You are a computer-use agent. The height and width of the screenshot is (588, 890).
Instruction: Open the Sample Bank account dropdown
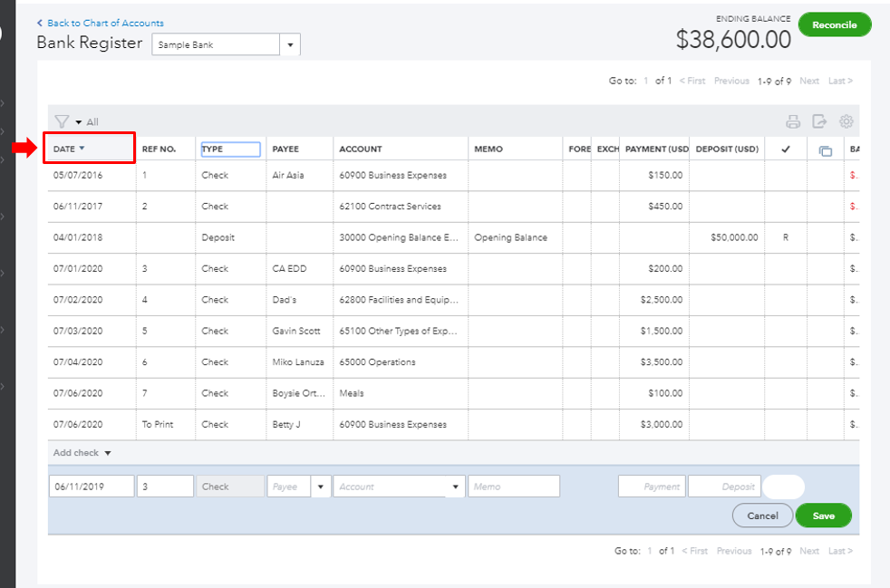pyautogui.click(x=290, y=44)
